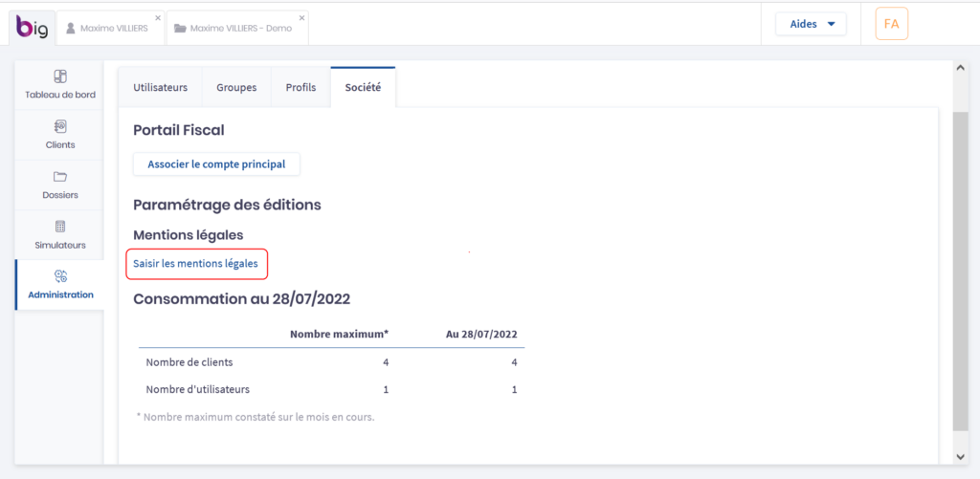Screen dimensions: 980x479
Task: Click the FA user avatar
Action: [x=891, y=24]
